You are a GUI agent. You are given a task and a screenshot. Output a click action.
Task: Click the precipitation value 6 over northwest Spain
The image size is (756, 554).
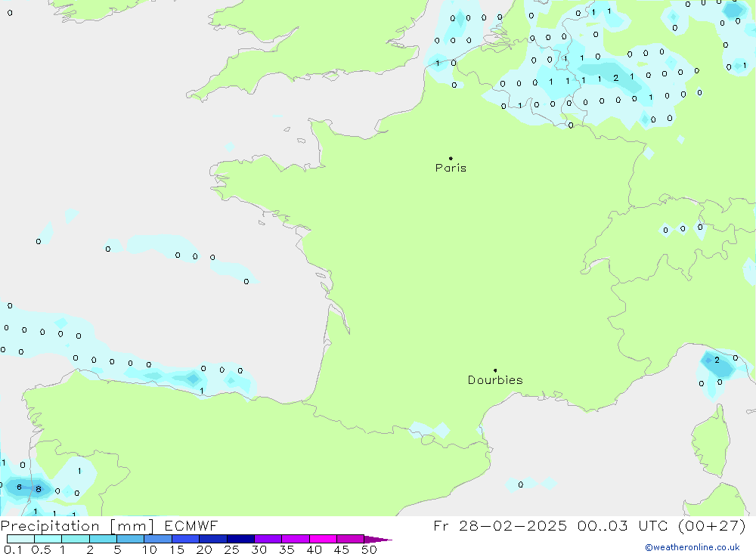(20, 487)
